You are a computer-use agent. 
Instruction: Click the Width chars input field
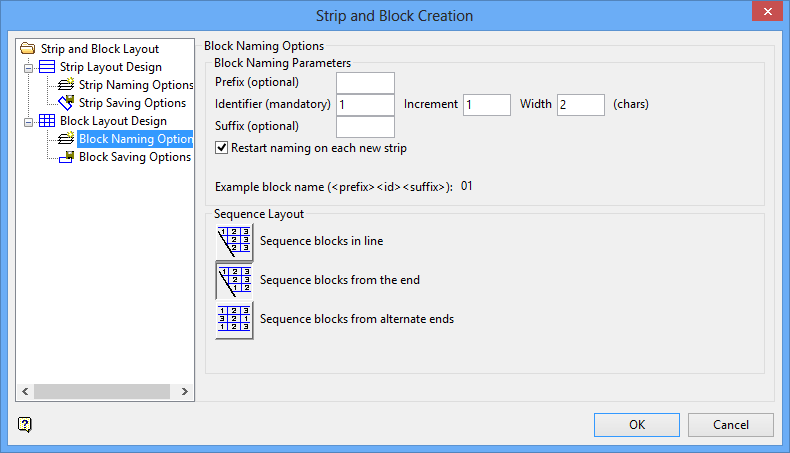click(580, 104)
